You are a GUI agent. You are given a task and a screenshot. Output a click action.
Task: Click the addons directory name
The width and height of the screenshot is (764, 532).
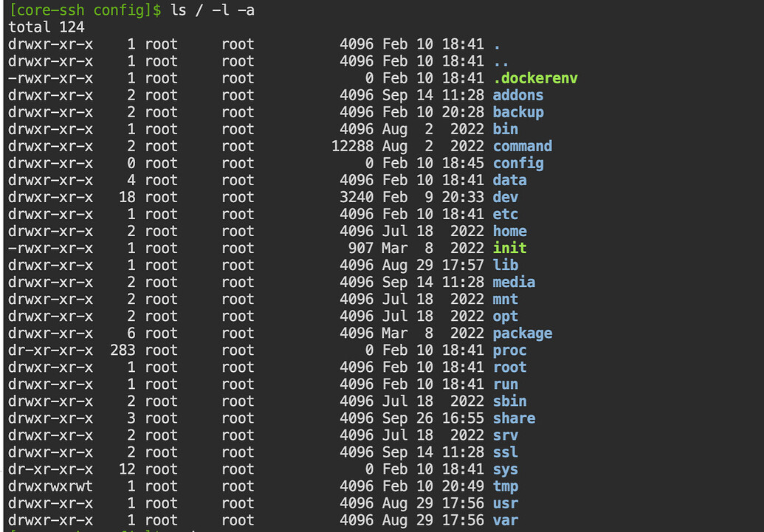518,95
